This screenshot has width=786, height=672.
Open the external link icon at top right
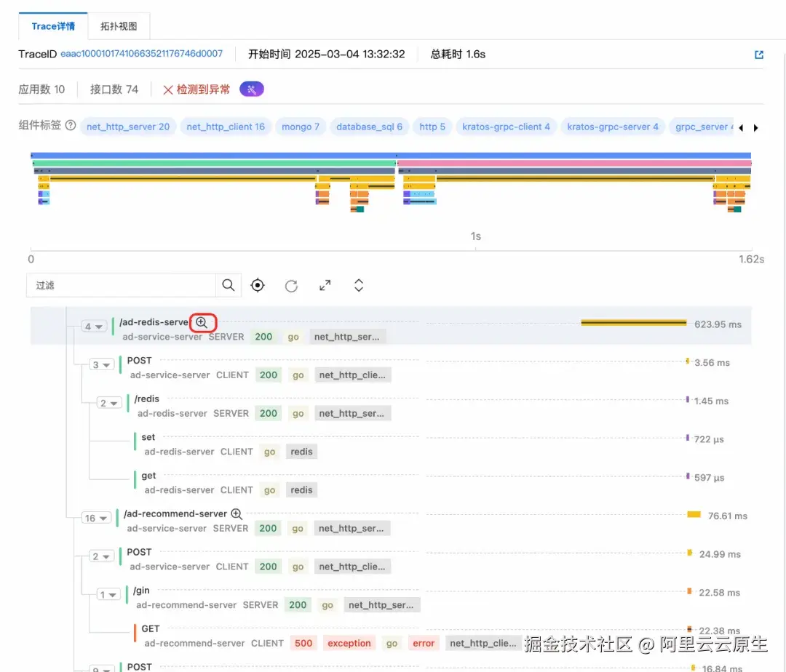click(x=759, y=55)
